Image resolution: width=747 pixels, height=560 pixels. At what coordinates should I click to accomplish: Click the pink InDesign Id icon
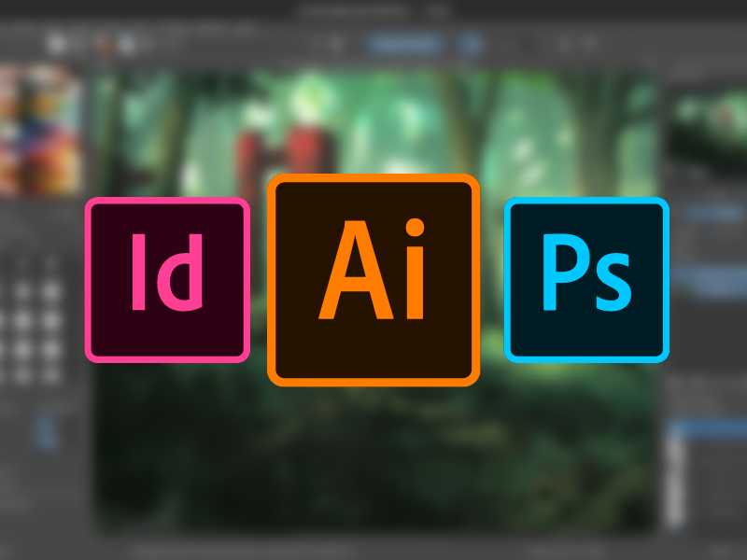pos(167,280)
